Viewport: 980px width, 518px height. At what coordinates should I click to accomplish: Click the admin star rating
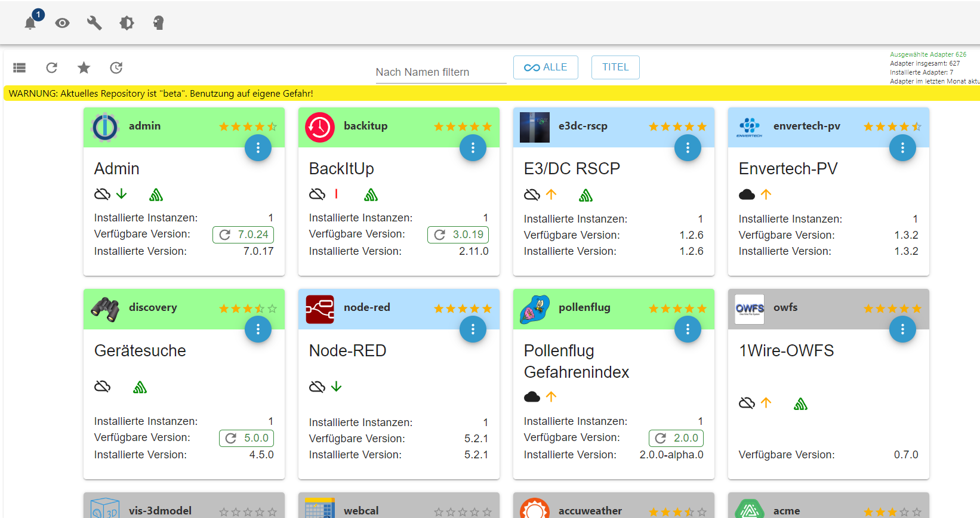point(248,127)
